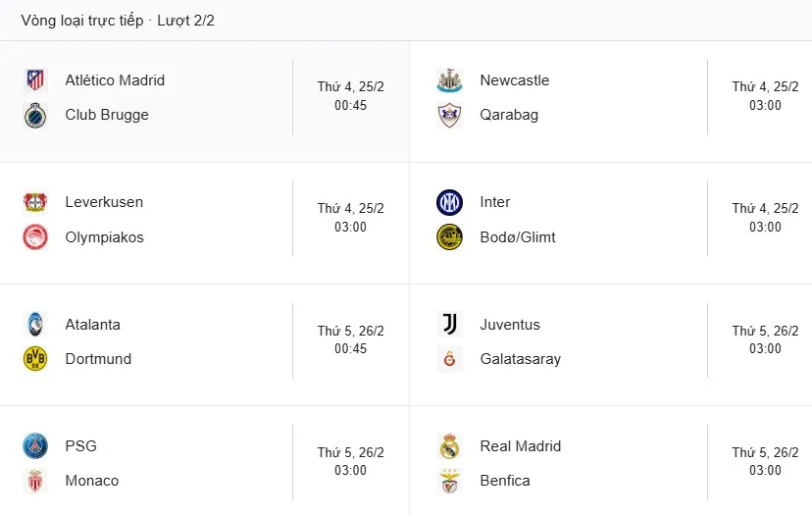The width and height of the screenshot is (812, 517).
Task: Click the Atalanta club logo
Action: click(x=35, y=325)
